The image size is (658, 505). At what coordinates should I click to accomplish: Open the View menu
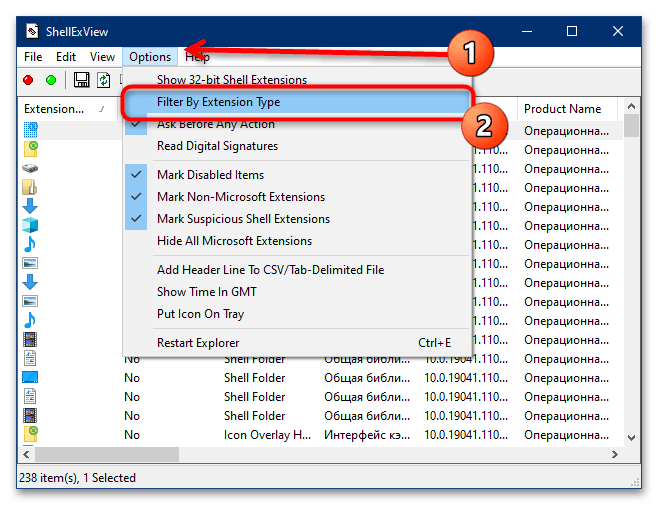tap(102, 57)
